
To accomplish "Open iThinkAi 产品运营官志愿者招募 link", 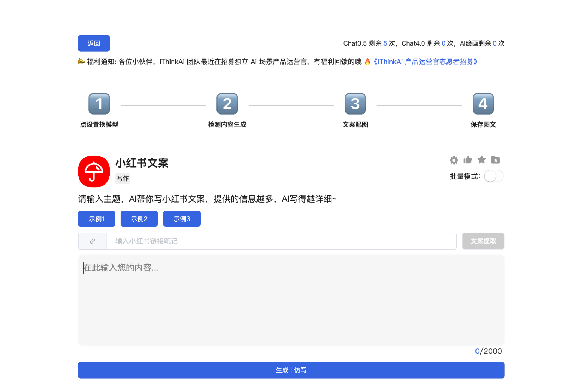I will 425,62.
